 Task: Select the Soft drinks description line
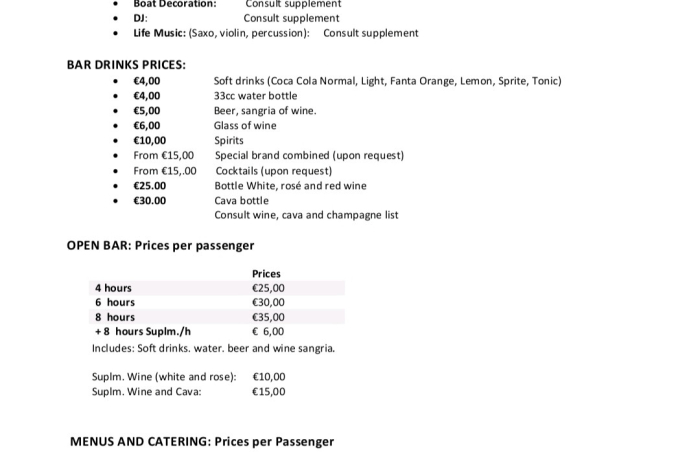(x=387, y=81)
